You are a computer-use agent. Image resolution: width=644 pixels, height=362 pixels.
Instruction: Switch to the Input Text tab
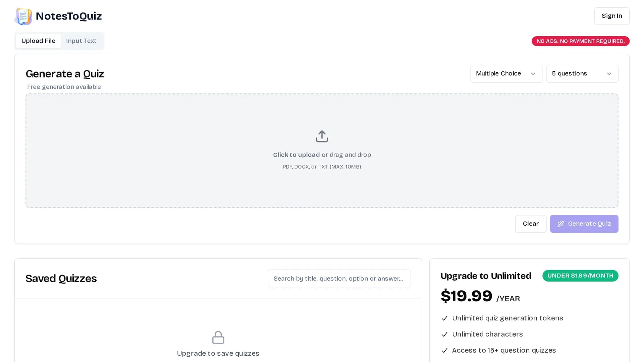(81, 41)
